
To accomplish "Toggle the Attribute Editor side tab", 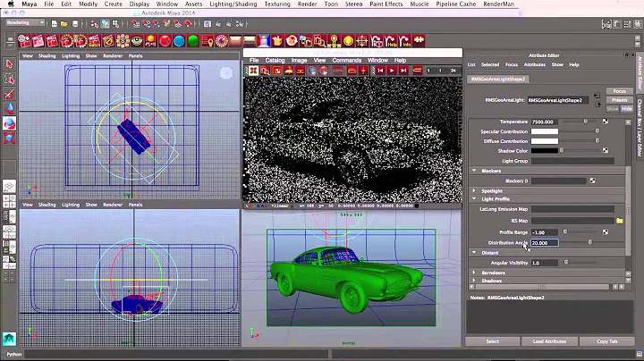I will [640, 73].
